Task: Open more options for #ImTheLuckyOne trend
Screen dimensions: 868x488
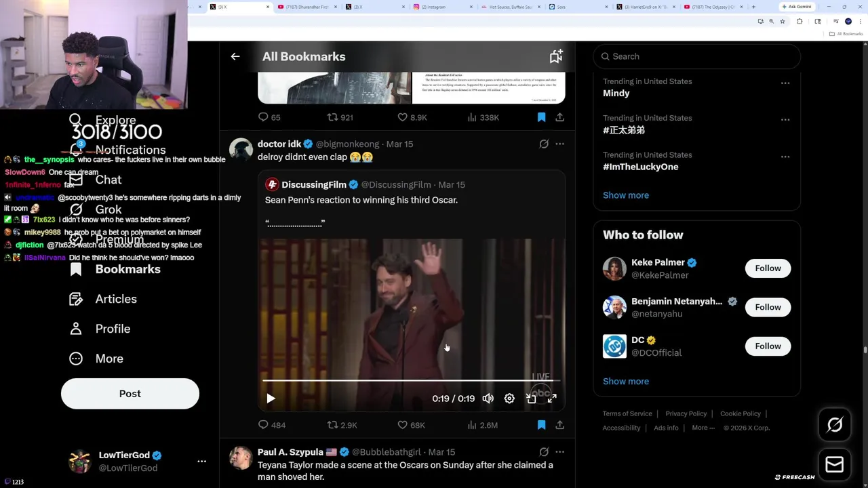Action: 785,157
